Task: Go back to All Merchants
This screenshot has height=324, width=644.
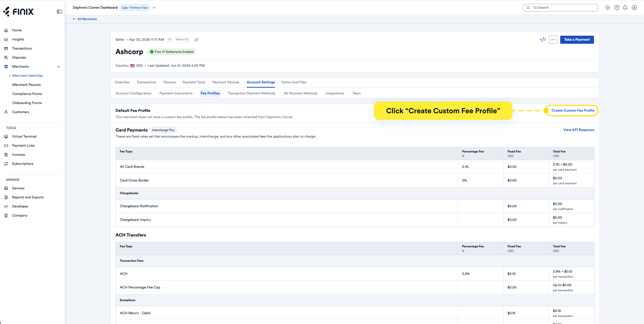Action: 85,19
